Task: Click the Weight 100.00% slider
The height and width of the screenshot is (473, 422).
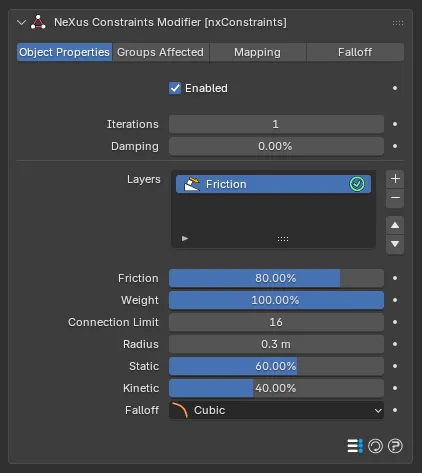Action: click(x=276, y=300)
